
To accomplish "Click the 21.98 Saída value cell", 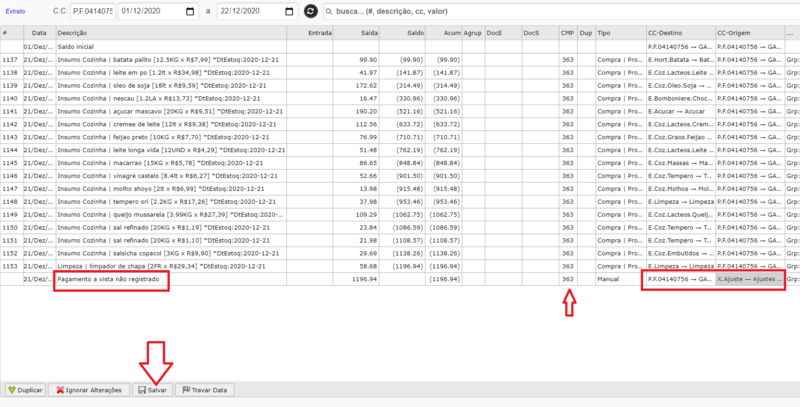I will coord(356,240).
